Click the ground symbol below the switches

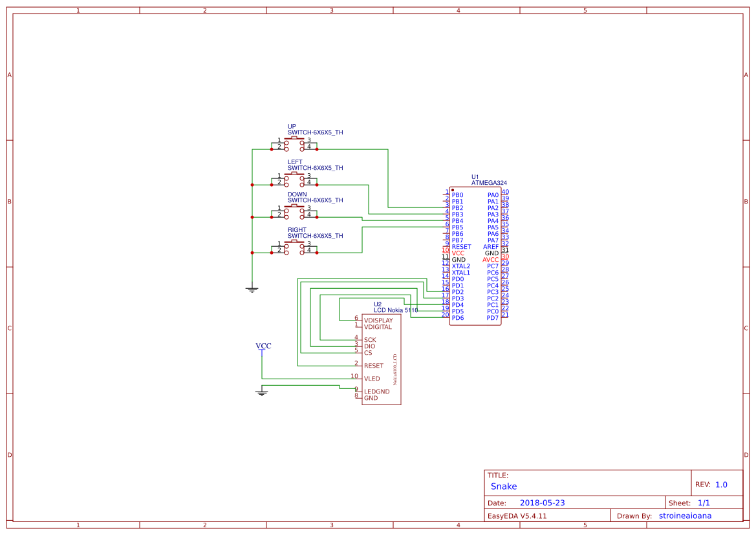[252, 289]
